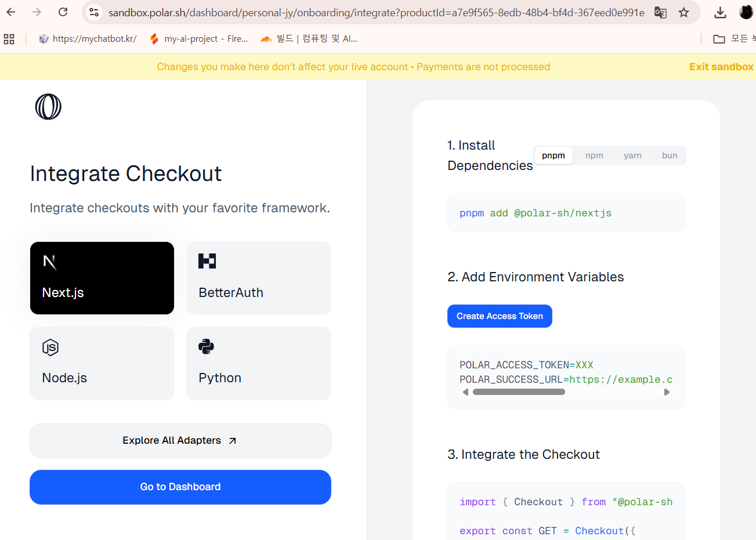Click the Python logo icon
The image size is (756, 540).
[x=206, y=346]
